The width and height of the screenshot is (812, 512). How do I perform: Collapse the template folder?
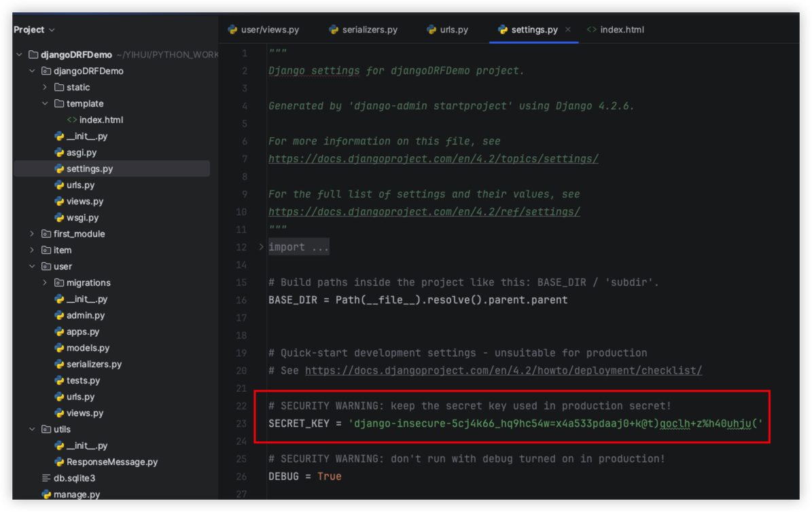[45, 103]
